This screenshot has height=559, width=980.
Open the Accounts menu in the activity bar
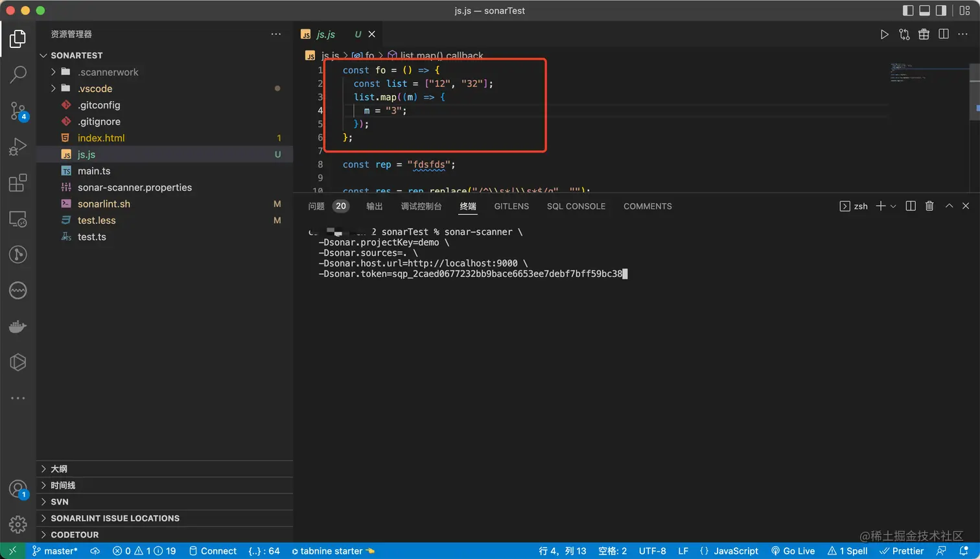pos(18,489)
